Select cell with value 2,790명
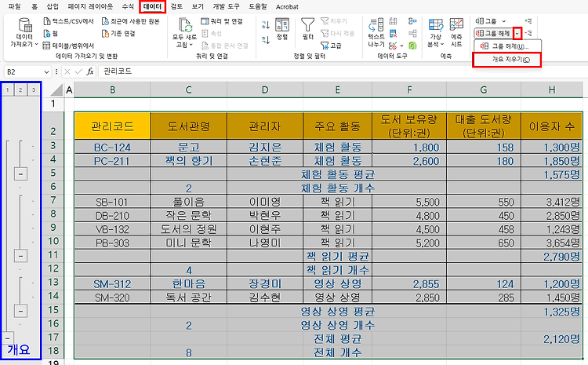The width and height of the screenshot is (588, 365). click(551, 256)
